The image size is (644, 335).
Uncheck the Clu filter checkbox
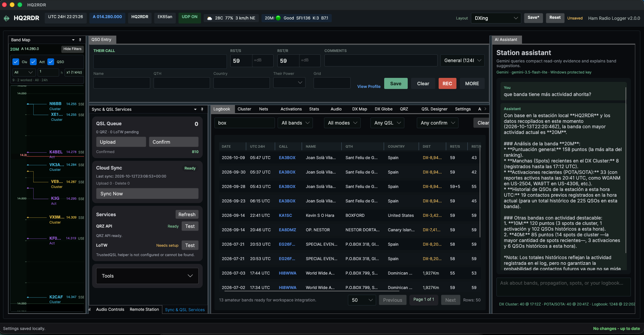pos(16,62)
